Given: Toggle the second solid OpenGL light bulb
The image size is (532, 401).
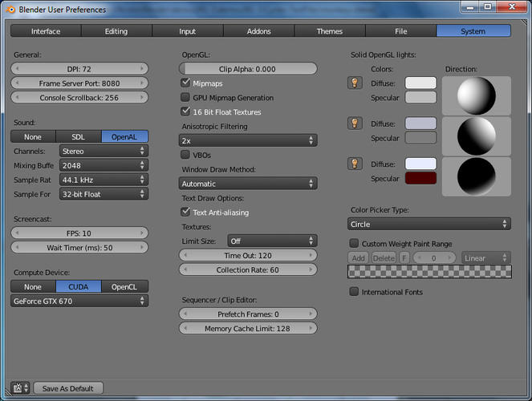Looking at the screenshot, I should pyautogui.click(x=355, y=124).
